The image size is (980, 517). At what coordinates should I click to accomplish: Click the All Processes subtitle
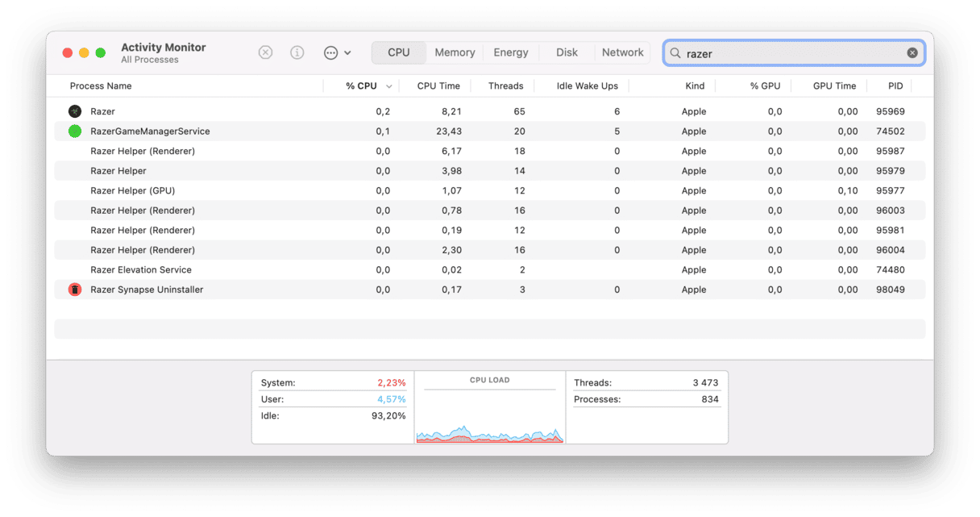tap(150, 60)
